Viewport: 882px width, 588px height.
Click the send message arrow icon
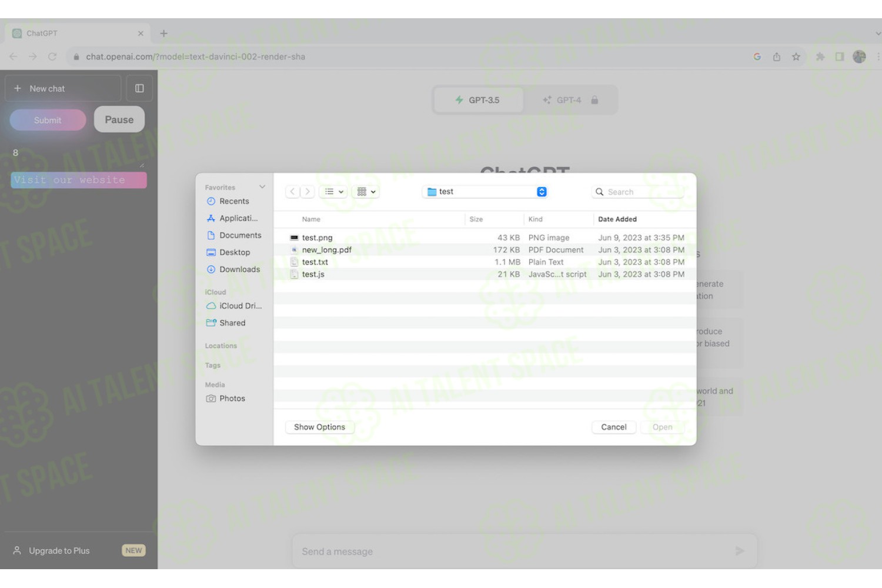(x=740, y=551)
